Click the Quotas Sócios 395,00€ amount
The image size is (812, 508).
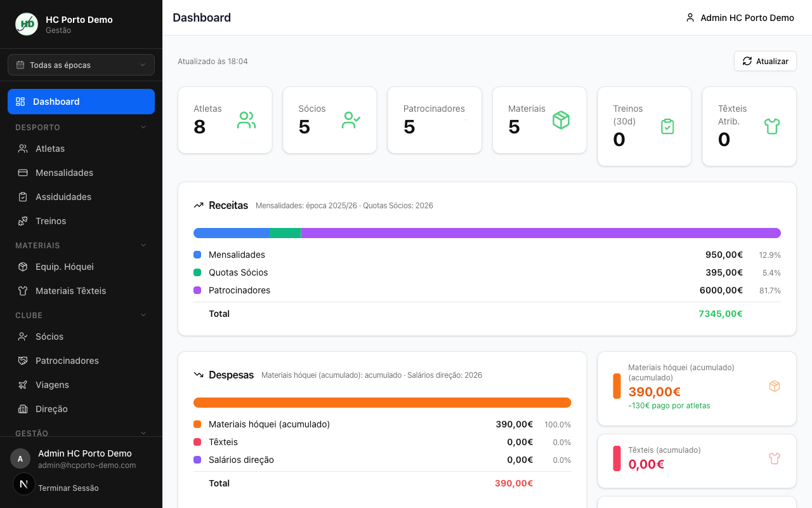724,272
